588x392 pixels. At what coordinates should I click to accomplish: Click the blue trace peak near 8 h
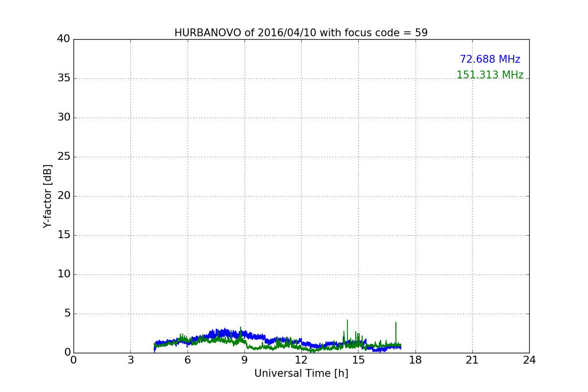click(225, 333)
